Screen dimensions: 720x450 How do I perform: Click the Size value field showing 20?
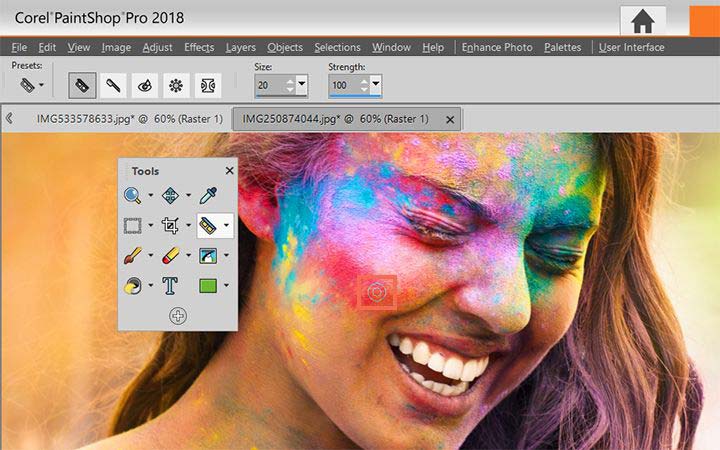pos(270,85)
